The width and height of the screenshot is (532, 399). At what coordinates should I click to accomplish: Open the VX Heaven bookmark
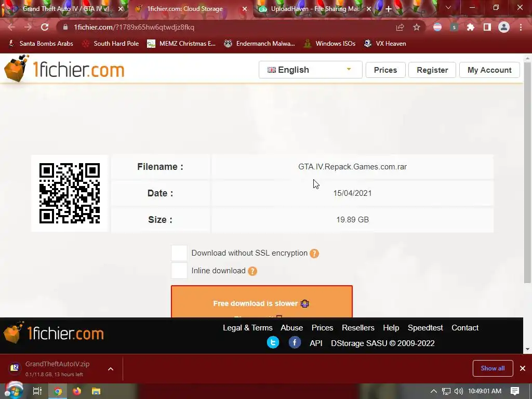click(385, 44)
